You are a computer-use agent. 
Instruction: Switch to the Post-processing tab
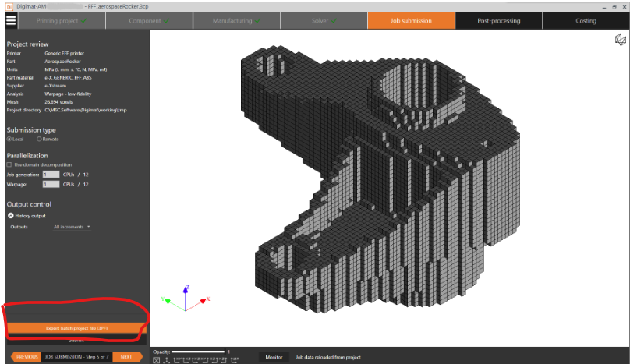(498, 21)
